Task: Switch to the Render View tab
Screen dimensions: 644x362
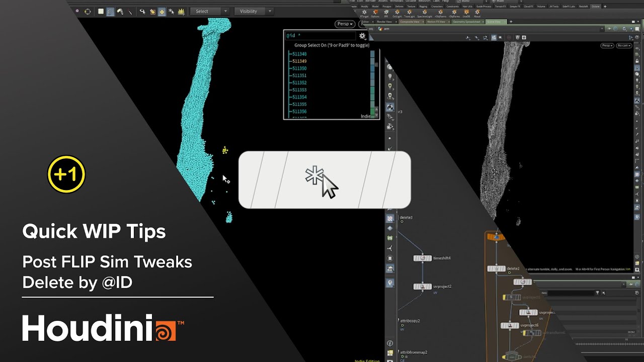Action: point(384,22)
